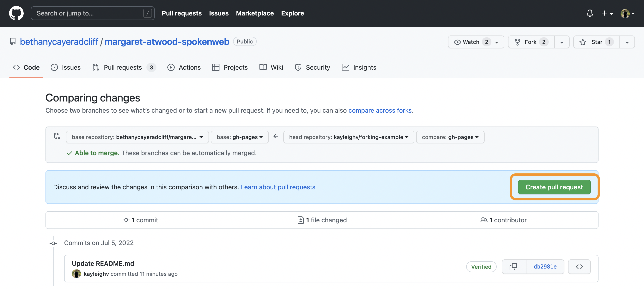This screenshot has height=289, width=644.
Task: Focus the Search or jump to field
Action: click(93, 13)
